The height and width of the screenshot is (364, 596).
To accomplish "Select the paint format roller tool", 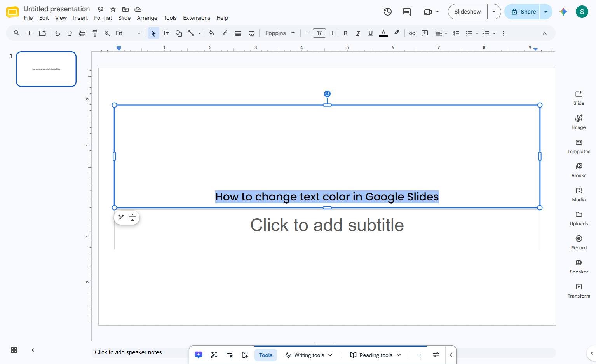I will click(x=94, y=33).
